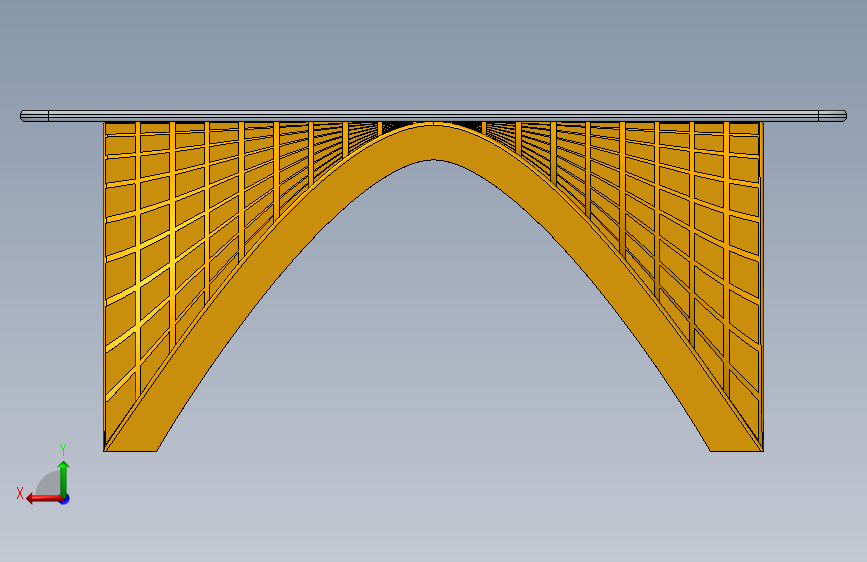Select the orange arch rib at its crown

coord(434,142)
